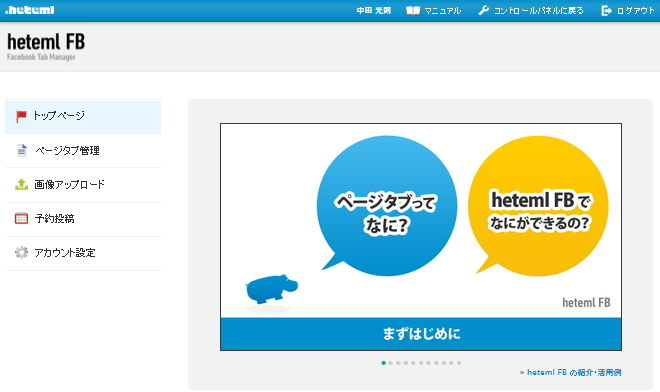Viewport: 660px width, 392px height.
Task: Click the ログアウト link in the header
Action: click(x=635, y=11)
